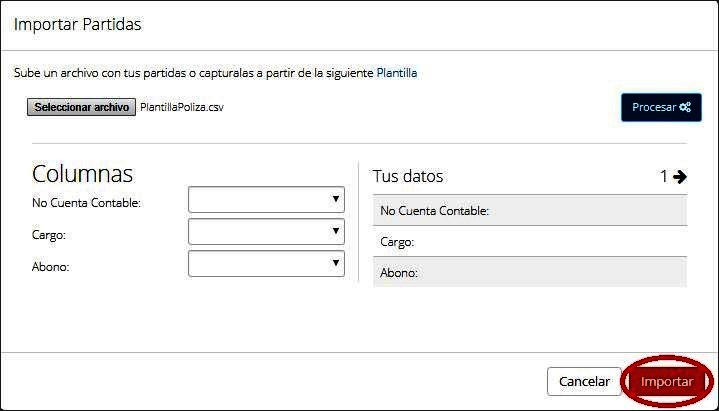This screenshot has width=719, height=411.
Task: Open the No Cuenta Contable column dropdown
Action: [x=266, y=200]
